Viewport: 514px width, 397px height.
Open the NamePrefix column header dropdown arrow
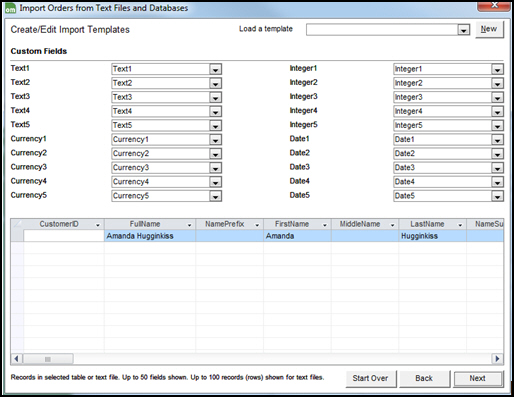pyautogui.click(x=257, y=225)
